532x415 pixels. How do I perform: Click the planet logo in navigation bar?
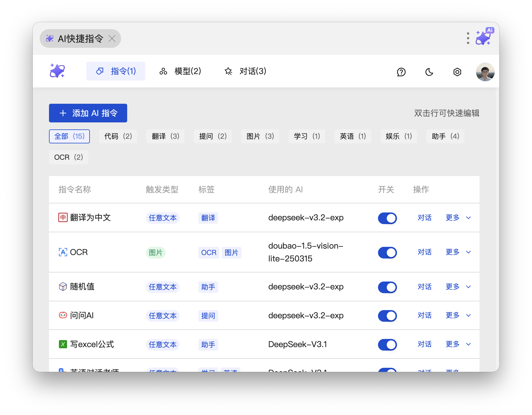(x=57, y=71)
